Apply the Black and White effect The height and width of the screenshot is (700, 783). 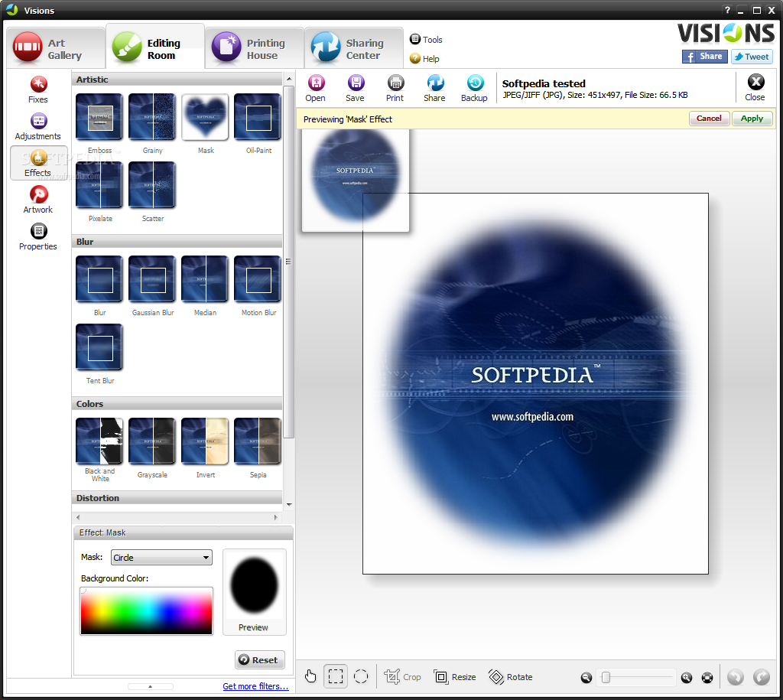pos(99,441)
